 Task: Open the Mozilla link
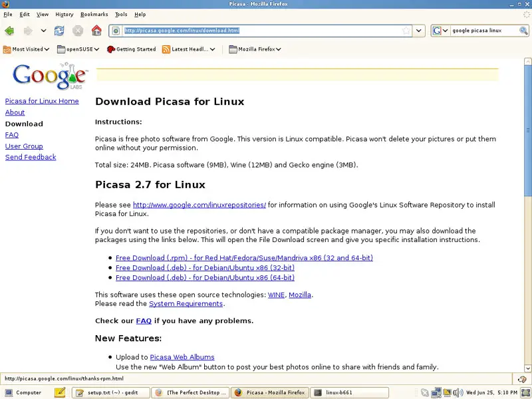coord(300,295)
